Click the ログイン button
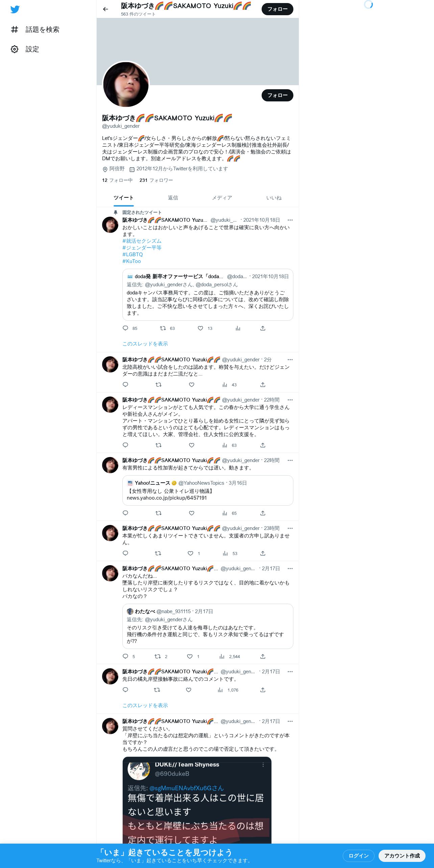434x868 pixels. pyautogui.click(x=358, y=855)
